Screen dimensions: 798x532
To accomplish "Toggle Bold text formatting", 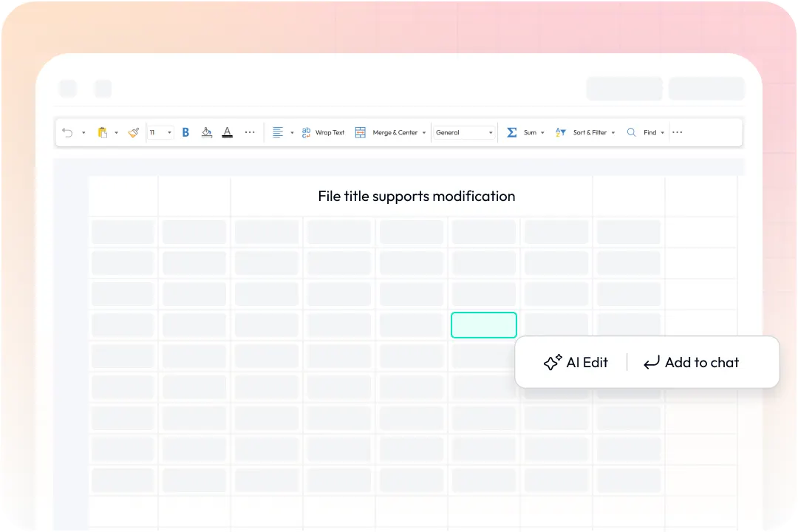I will pyautogui.click(x=185, y=133).
